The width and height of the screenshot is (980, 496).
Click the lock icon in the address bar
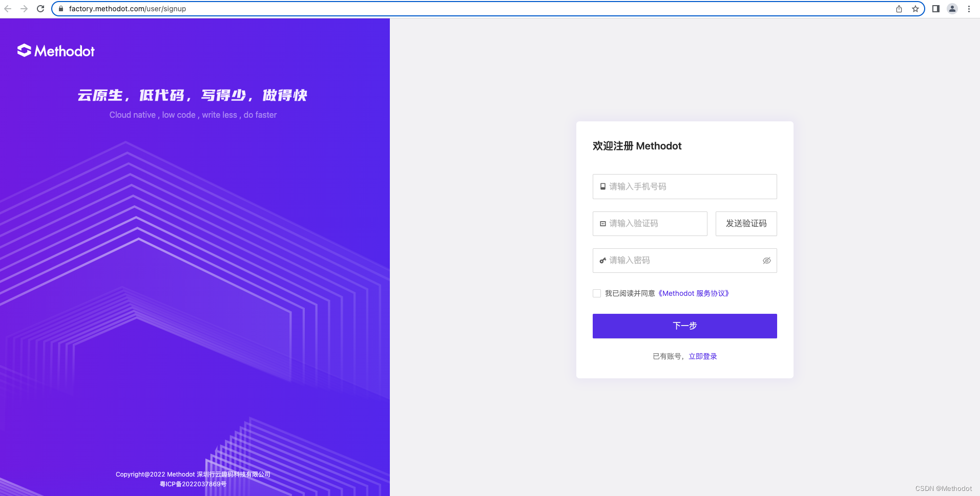pyautogui.click(x=61, y=9)
